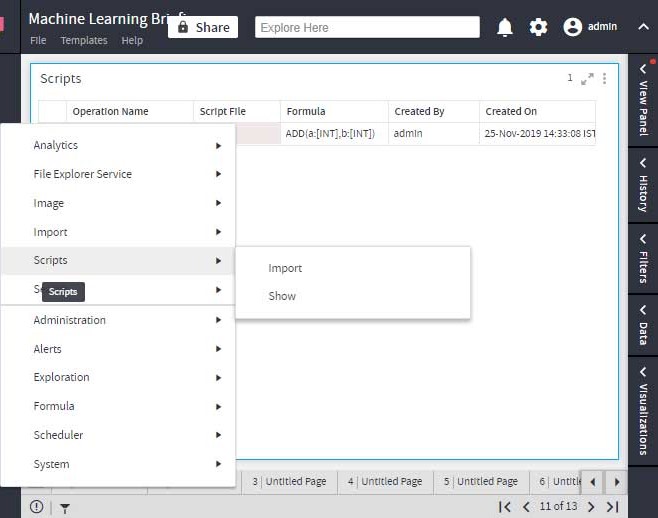Open the Administration submenu
Viewport: 658px width, 518px height.
coord(118,320)
